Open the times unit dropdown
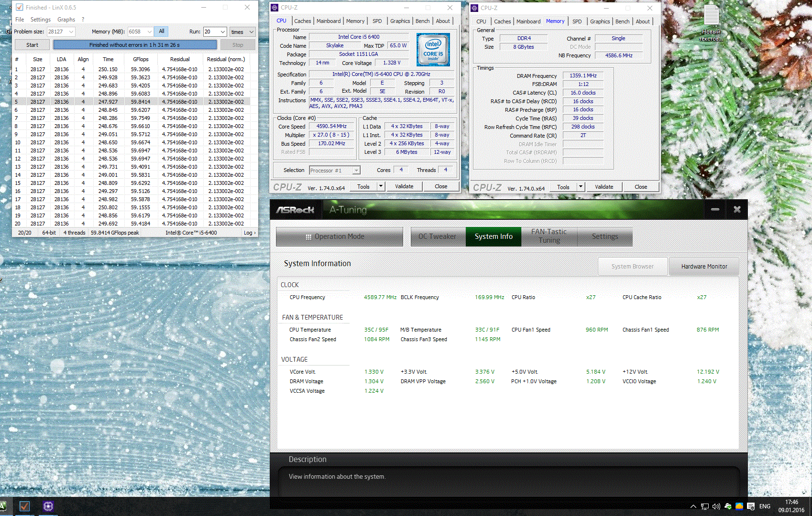 pos(242,32)
